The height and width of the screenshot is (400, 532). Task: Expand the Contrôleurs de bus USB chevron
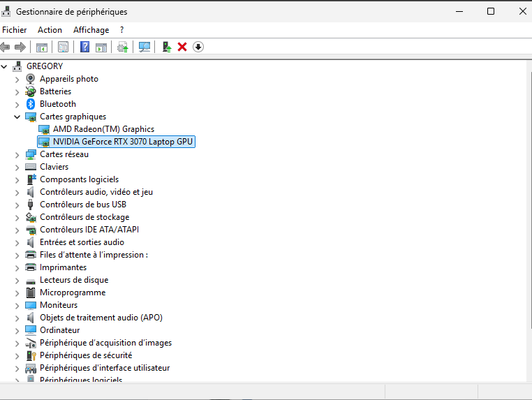17,205
